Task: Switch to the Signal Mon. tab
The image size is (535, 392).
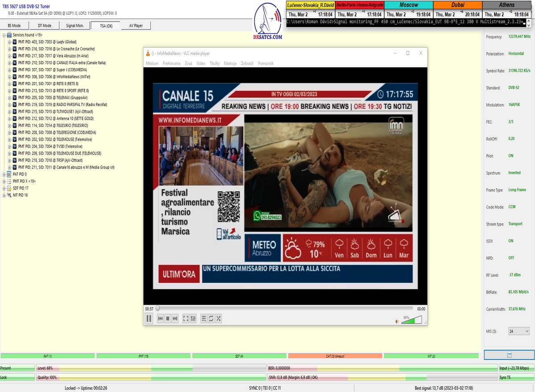Action: pyautogui.click(x=75, y=25)
